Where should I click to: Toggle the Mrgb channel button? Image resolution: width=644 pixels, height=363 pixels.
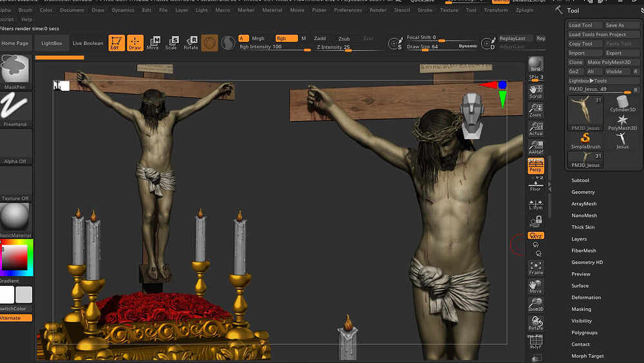258,38
